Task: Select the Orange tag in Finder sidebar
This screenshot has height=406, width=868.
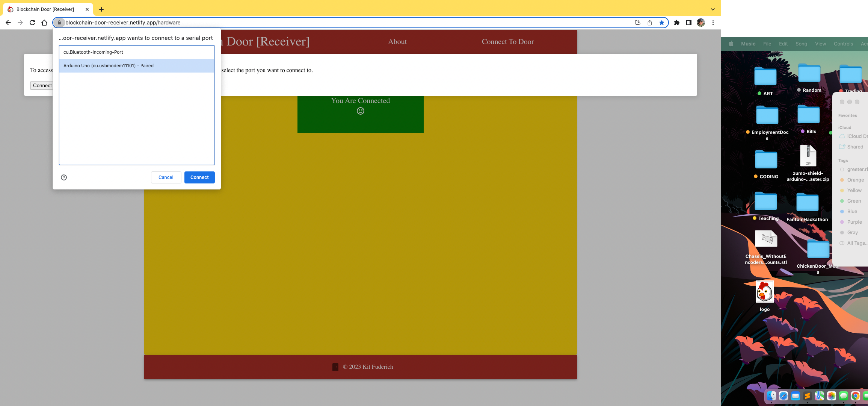Action: (855, 180)
